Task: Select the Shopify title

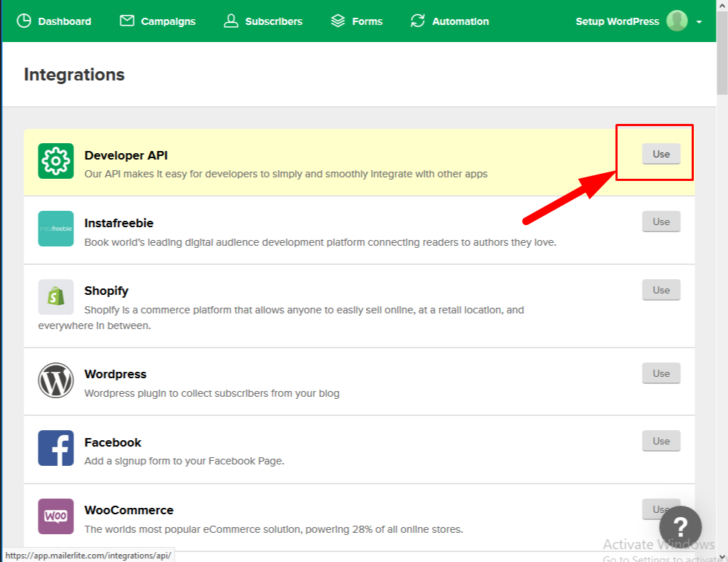Action: (x=106, y=291)
